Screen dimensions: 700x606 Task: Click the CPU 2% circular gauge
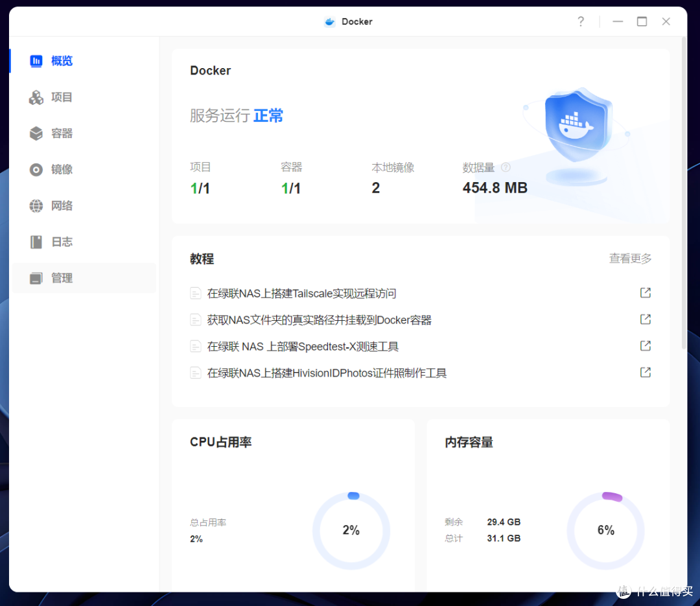coord(351,531)
